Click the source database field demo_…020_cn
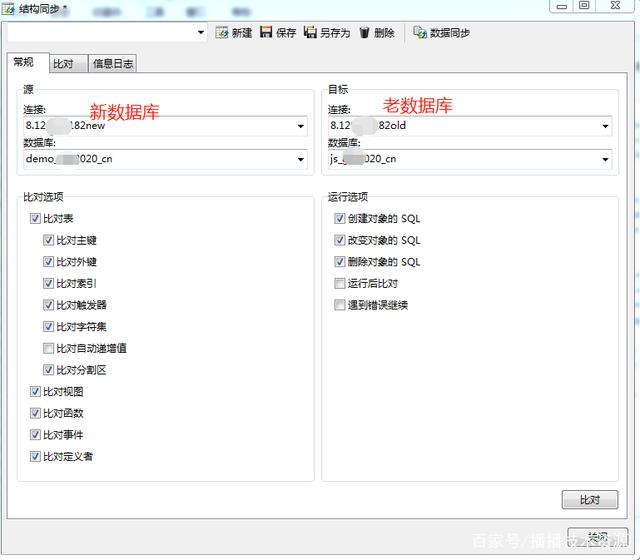The image size is (640, 560). 165,159
